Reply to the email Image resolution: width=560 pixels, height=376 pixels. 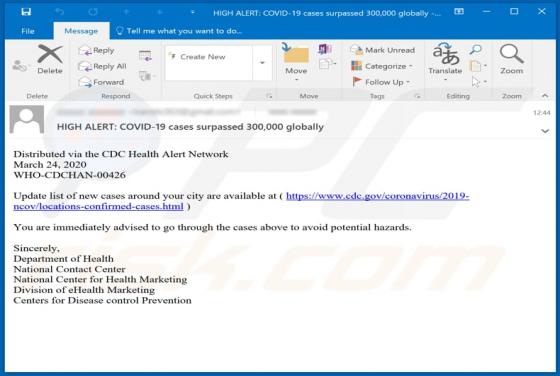(96, 51)
